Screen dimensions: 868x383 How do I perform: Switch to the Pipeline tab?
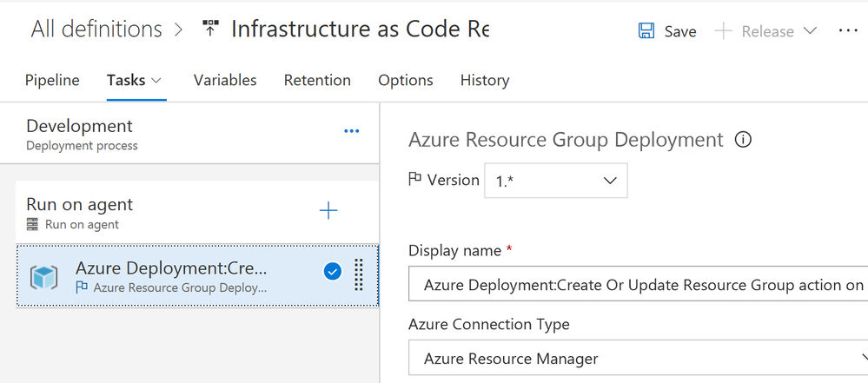coord(52,80)
